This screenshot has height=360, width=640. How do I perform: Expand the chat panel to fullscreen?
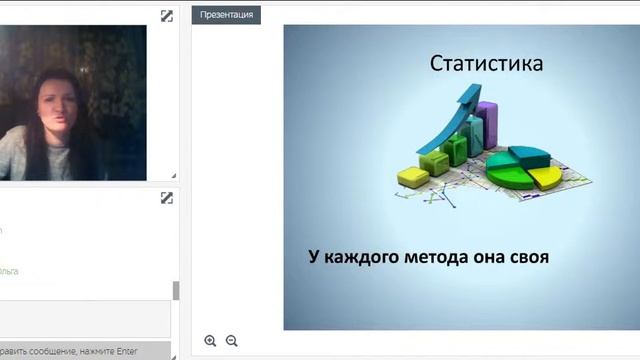tap(167, 198)
